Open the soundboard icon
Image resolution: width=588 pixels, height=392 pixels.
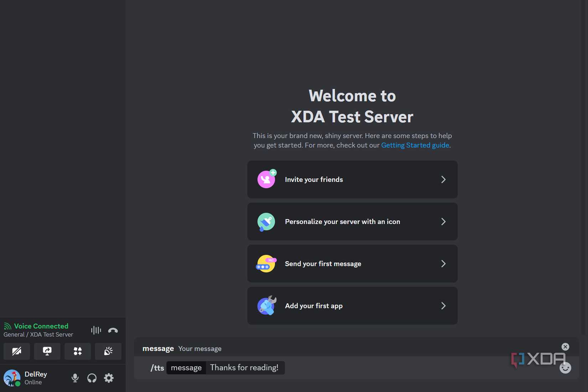108,351
